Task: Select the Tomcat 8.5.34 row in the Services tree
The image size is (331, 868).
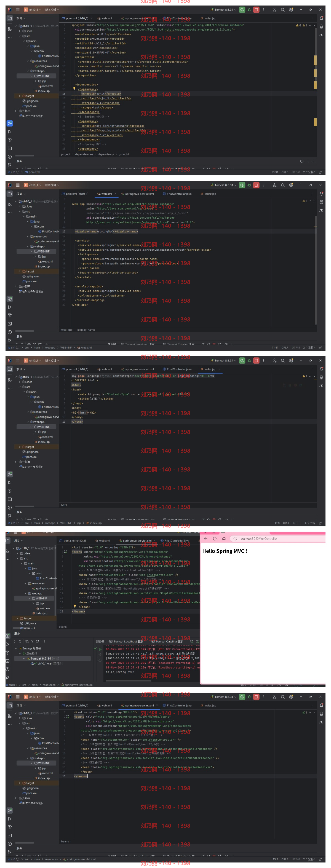Action: [x=53, y=658]
